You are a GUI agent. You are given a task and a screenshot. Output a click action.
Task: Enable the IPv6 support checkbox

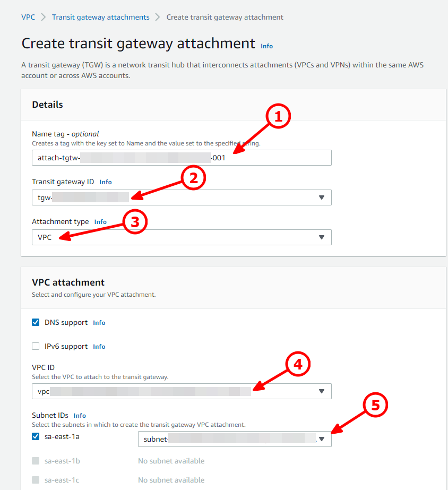pyautogui.click(x=36, y=346)
